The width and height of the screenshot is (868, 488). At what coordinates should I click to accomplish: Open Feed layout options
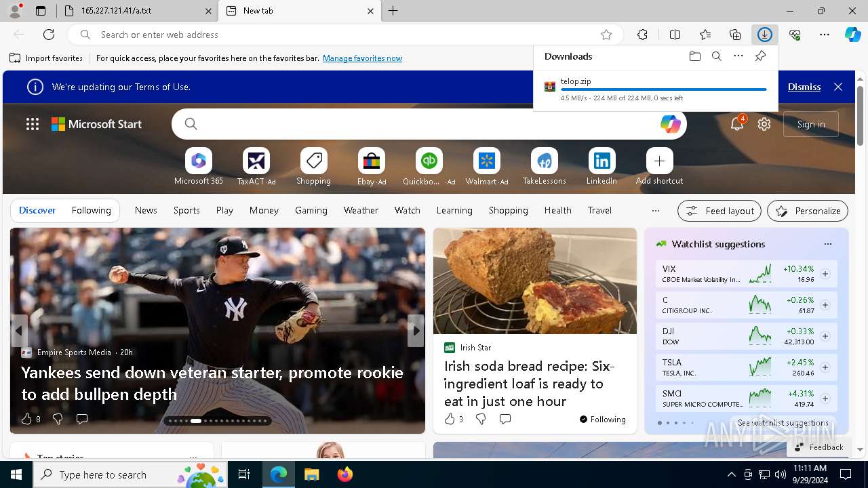[x=719, y=211]
